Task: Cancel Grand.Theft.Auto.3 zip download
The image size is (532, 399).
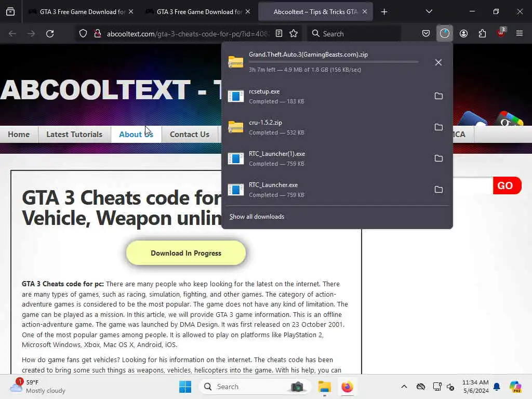Action: click(438, 62)
